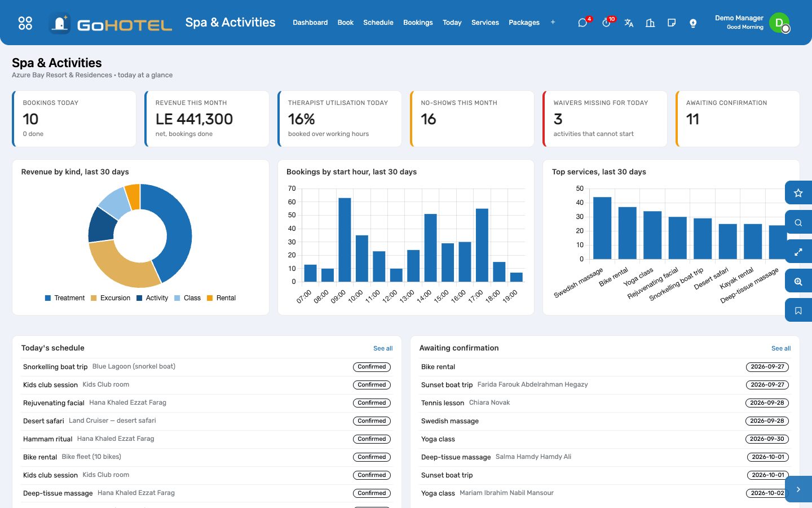Open the Packages menu
Image resolution: width=812 pixels, height=508 pixels.
pyautogui.click(x=524, y=23)
